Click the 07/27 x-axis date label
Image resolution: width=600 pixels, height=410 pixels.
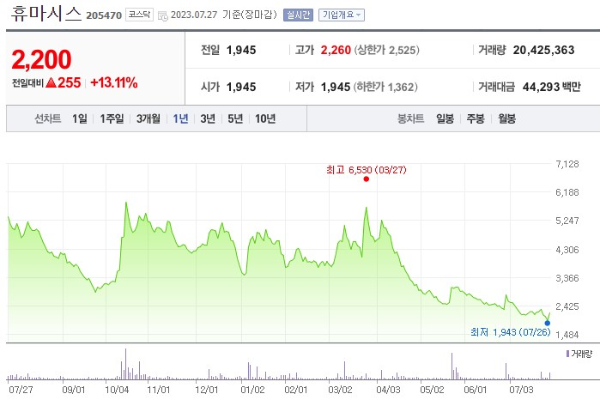(21, 390)
